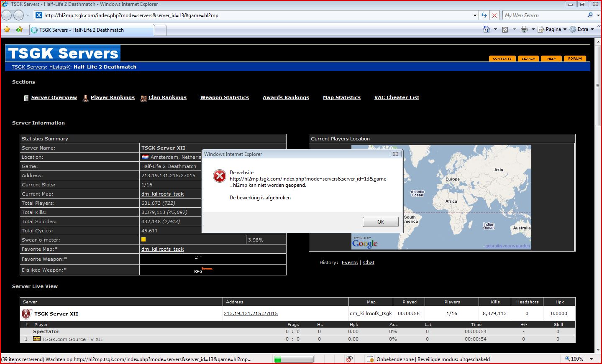Click the SEARCH header tab
Image resolution: width=602 pixels, height=364 pixels.
tap(528, 59)
